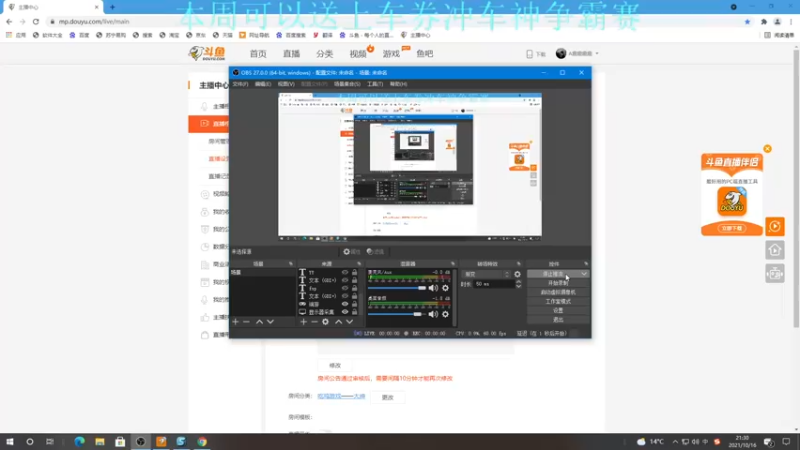800x450 pixels.
Task: Move the scene up with the Scenes panel up arrow
Action: [259, 322]
